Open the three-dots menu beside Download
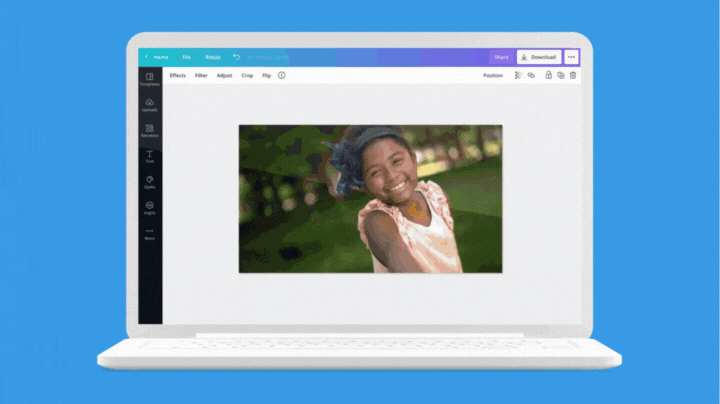 click(571, 57)
